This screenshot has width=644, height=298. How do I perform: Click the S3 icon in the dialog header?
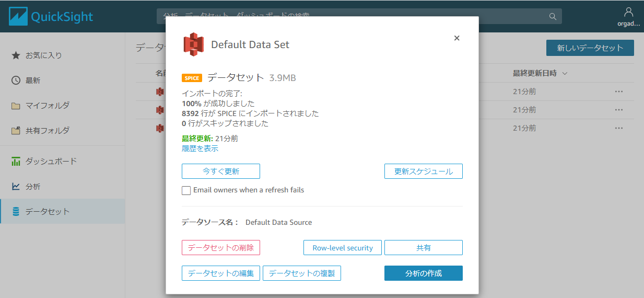point(193,44)
